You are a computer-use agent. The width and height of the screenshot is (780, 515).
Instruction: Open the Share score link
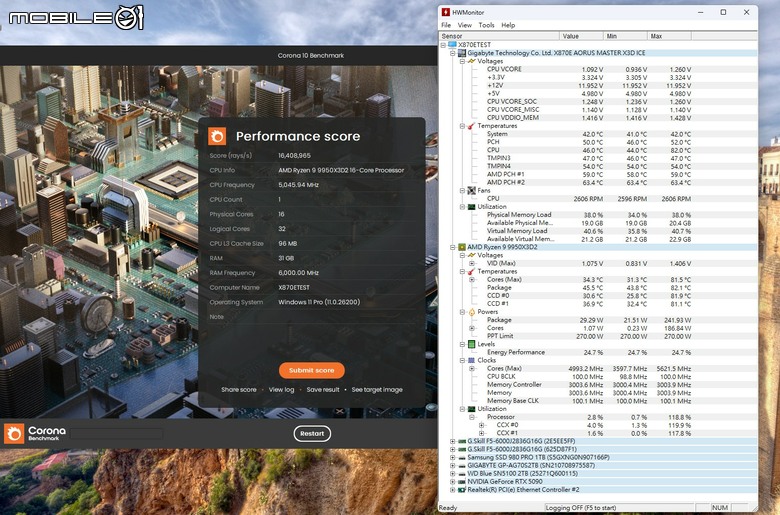(x=239, y=390)
